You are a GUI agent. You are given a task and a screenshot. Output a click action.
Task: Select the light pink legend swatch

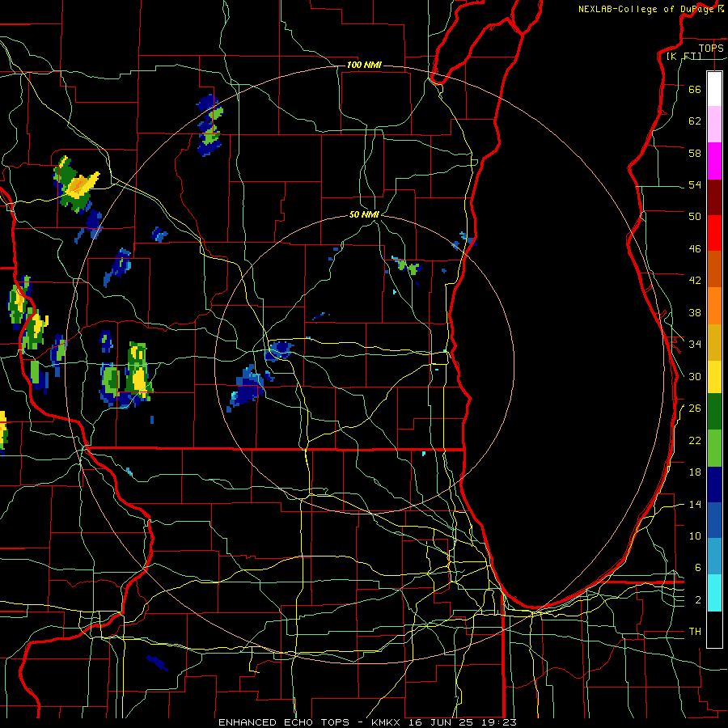coord(714,124)
